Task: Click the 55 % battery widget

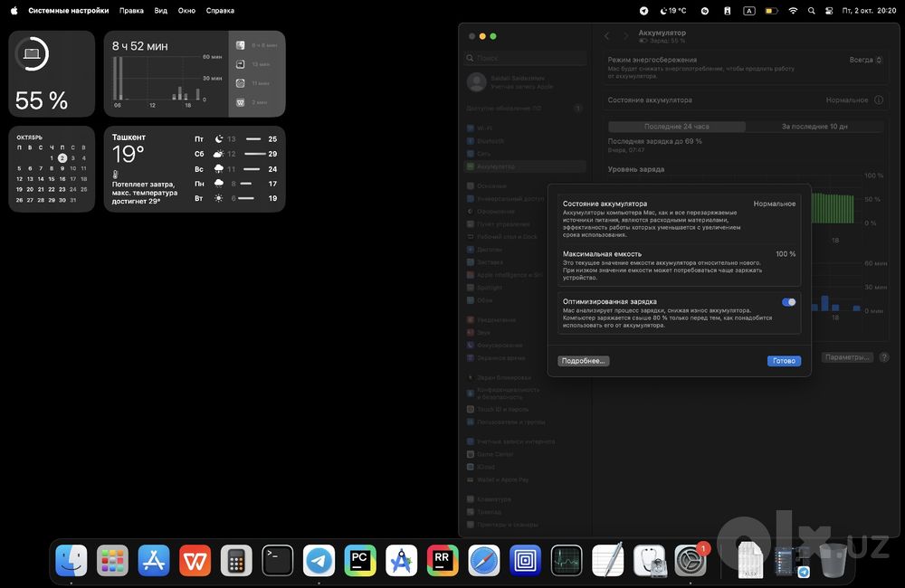Action: point(52,74)
